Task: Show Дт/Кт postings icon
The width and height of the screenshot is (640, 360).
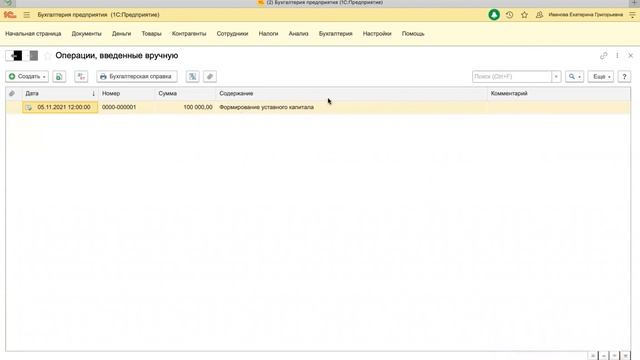Action: click(81, 76)
